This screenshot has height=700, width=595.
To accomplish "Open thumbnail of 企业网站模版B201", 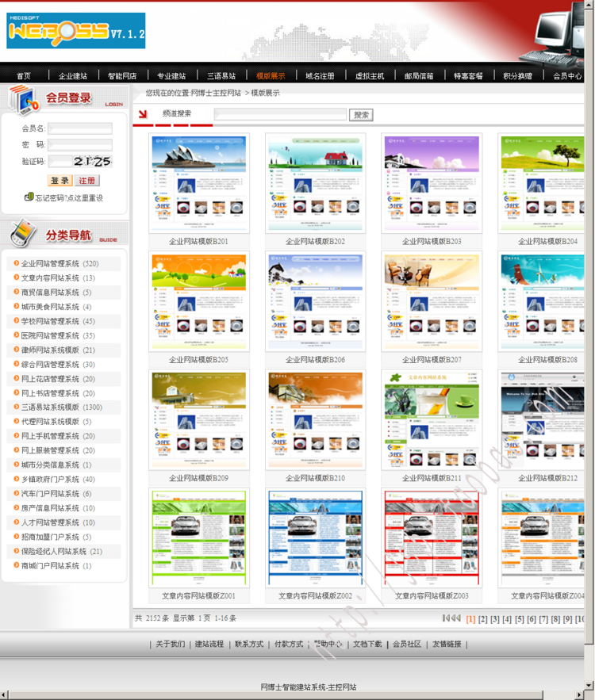I will point(199,183).
